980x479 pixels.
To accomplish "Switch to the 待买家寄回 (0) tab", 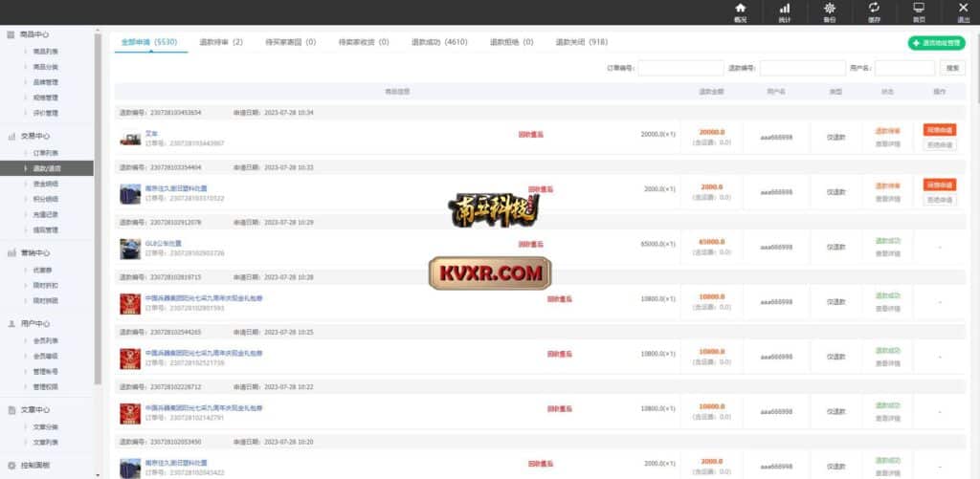I will pos(291,42).
